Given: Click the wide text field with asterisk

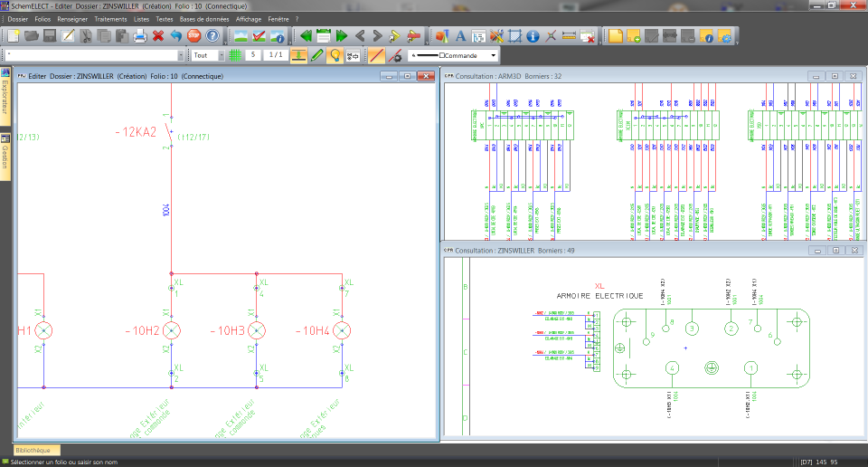Looking at the screenshot, I should (92, 55).
